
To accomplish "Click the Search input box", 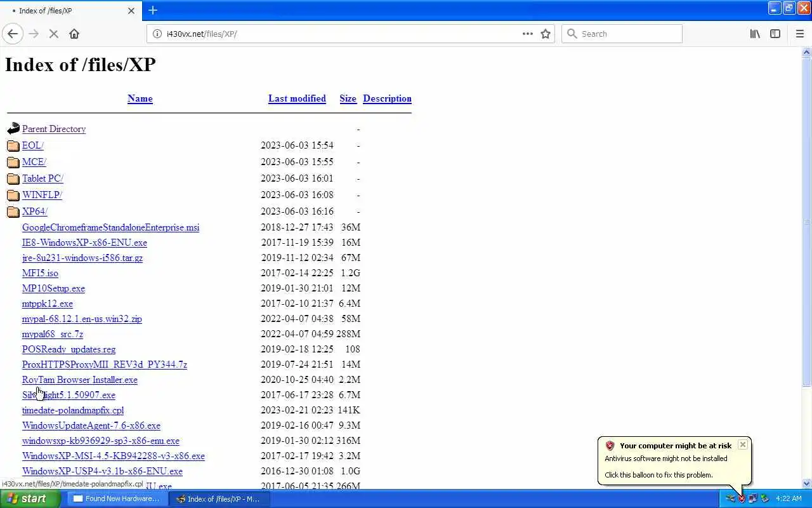I will point(622,34).
